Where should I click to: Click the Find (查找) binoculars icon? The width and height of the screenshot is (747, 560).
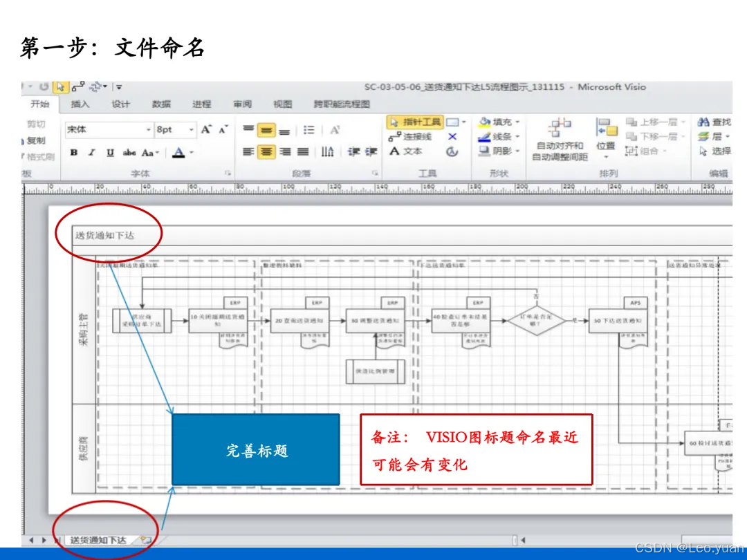coord(703,122)
